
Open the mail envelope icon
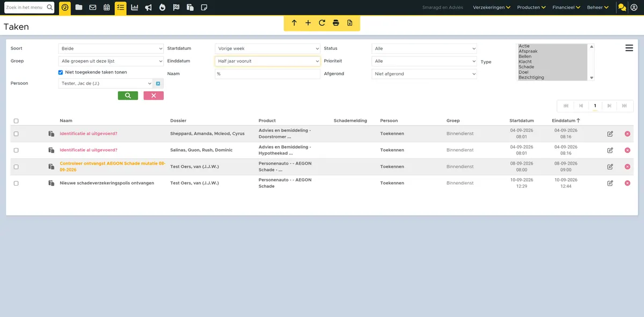93,8
